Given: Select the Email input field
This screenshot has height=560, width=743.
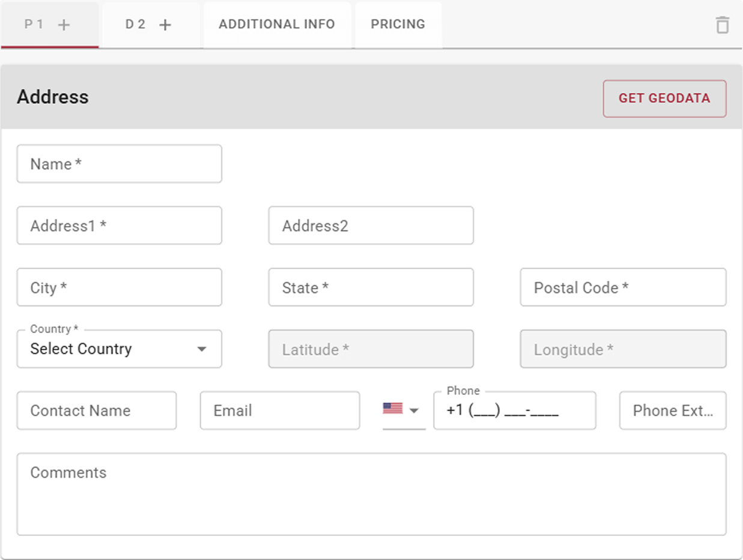Looking at the screenshot, I should pos(279,411).
